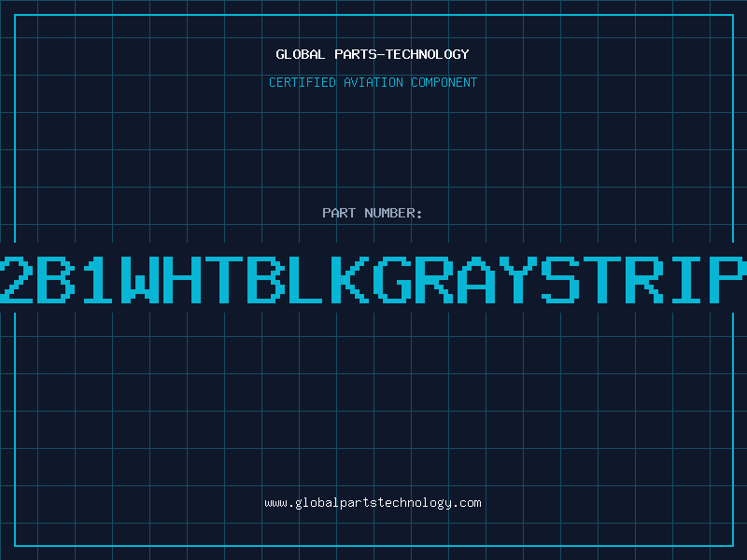The width and height of the screenshot is (747, 560).
Task: Open the www.globalpartstechnology.com link
Action: pos(373,503)
